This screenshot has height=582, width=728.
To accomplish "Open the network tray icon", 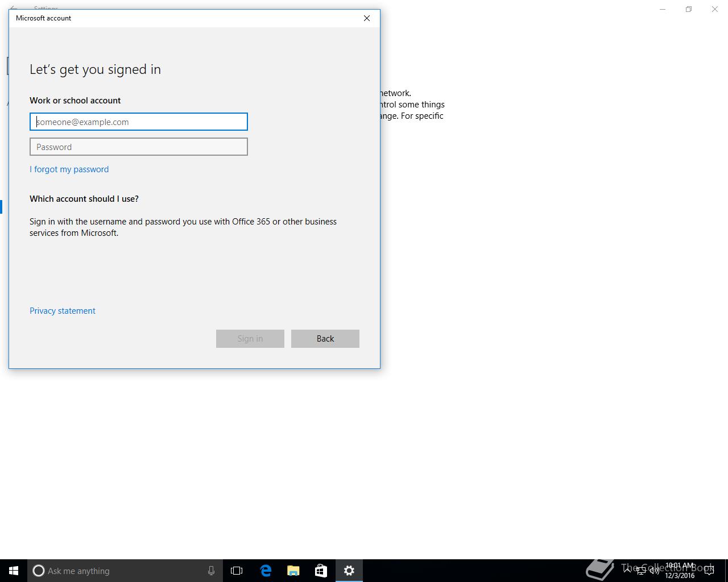I will point(641,571).
